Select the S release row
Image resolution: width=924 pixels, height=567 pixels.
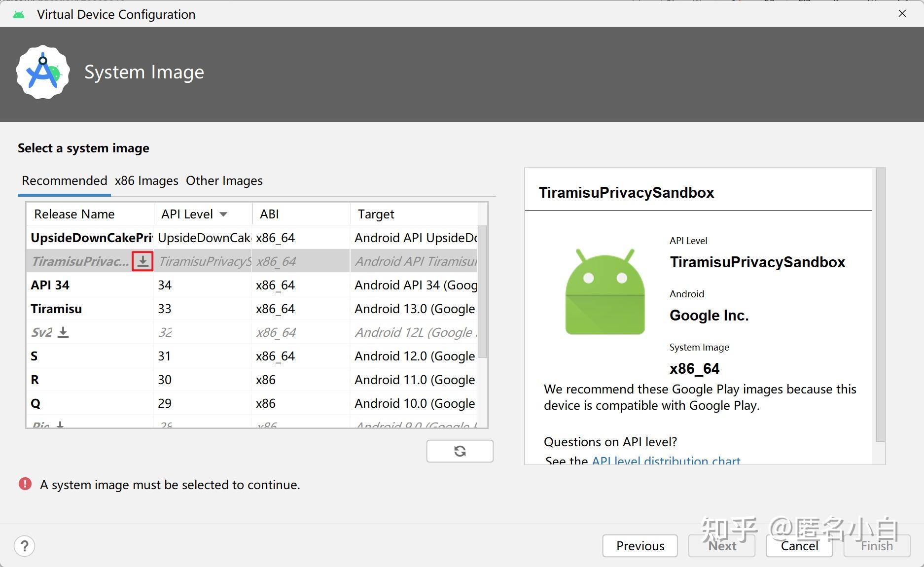(x=252, y=356)
